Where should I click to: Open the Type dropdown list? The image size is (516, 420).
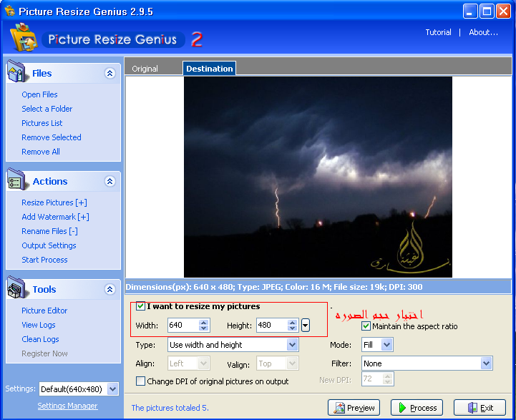[292, 345]
